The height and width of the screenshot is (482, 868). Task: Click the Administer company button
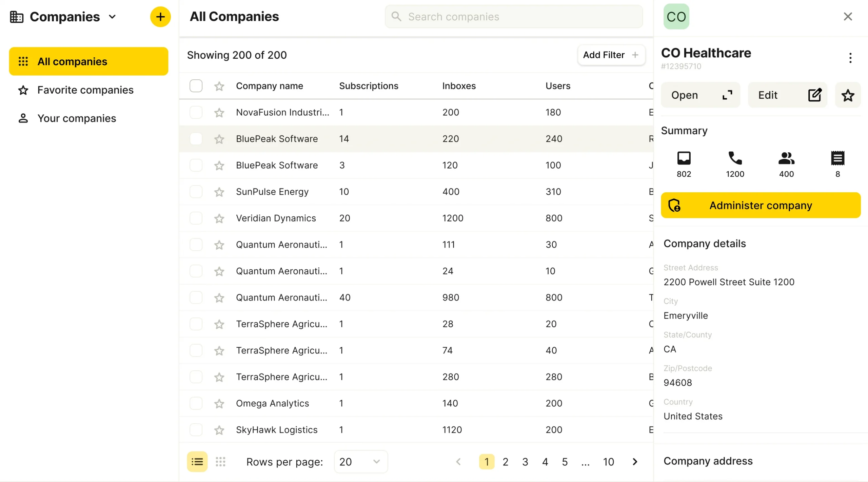click(x=761, y=205)
